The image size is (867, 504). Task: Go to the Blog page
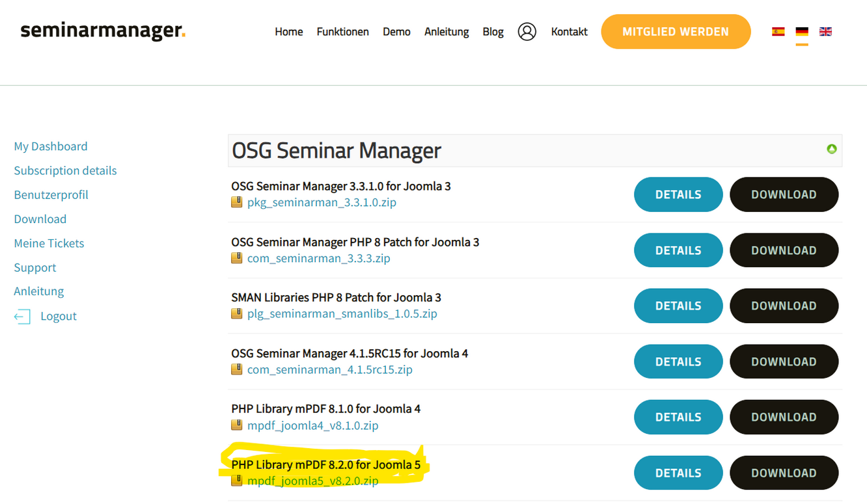click(x=493, y=32)
